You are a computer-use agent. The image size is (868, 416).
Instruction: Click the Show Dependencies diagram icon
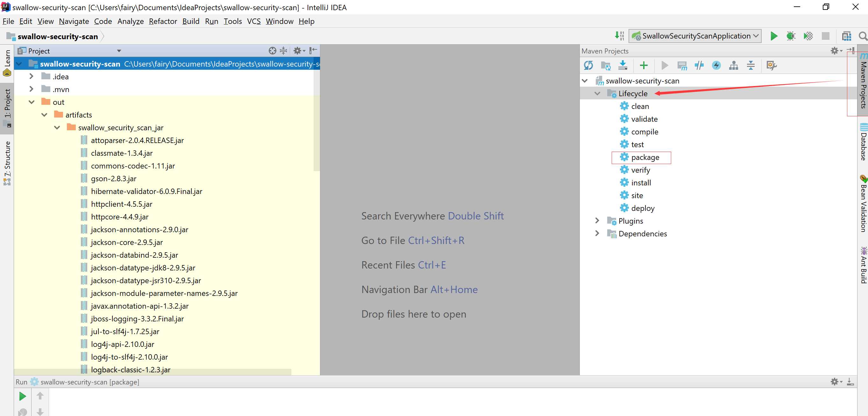pyautogui.click(x=734, y=65)
